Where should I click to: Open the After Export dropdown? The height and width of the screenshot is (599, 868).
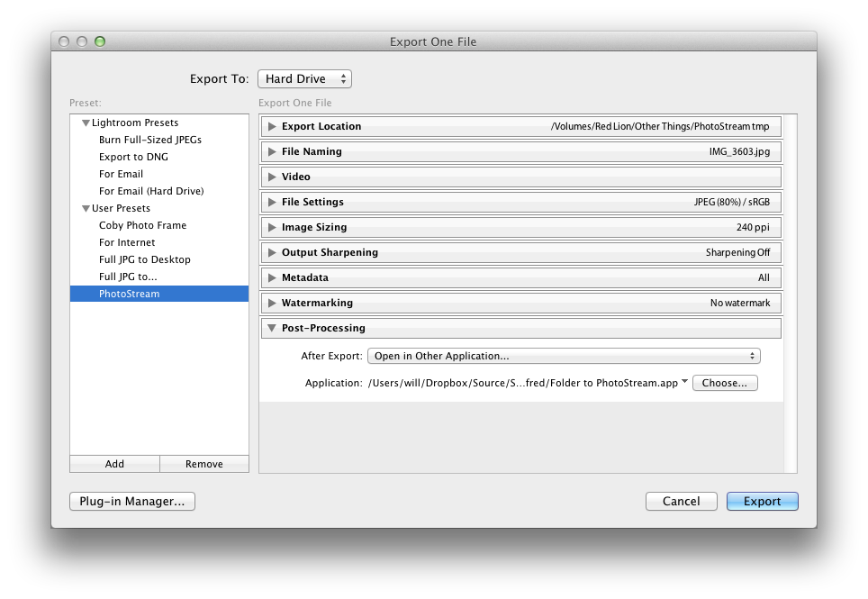[564, 356]
